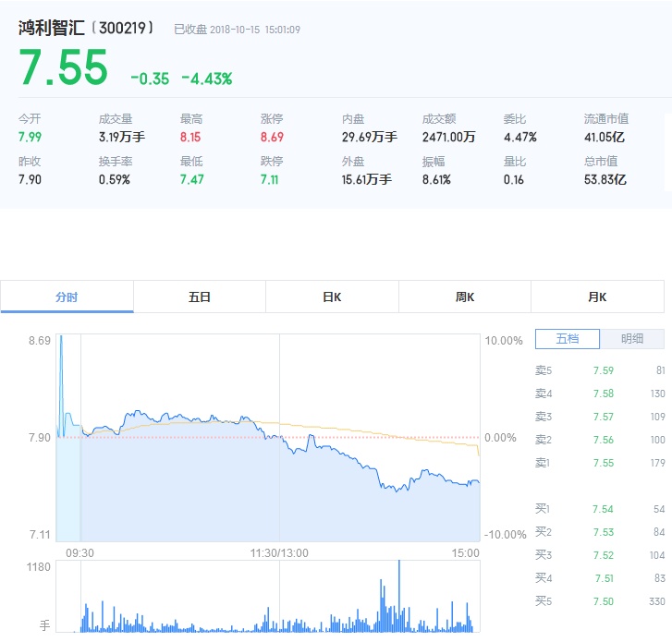
Task: Click the 委比 value 4.47%
Action: coord(519,137)
